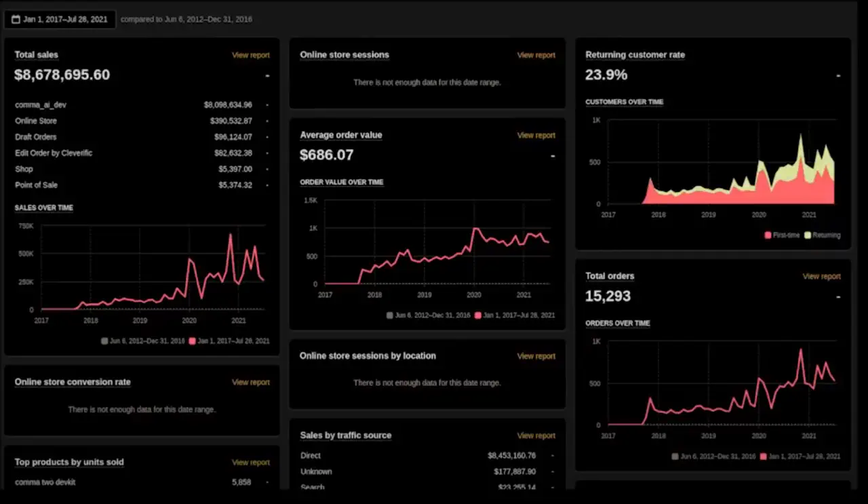Toggle the Returning legend swatch

pos(808,235)
